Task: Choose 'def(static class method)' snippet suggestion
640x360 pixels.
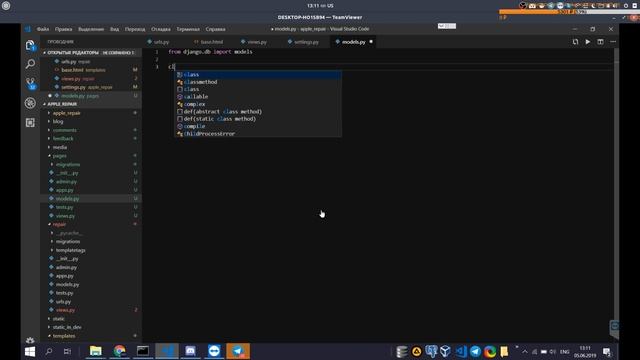Action: pos(258,119)
